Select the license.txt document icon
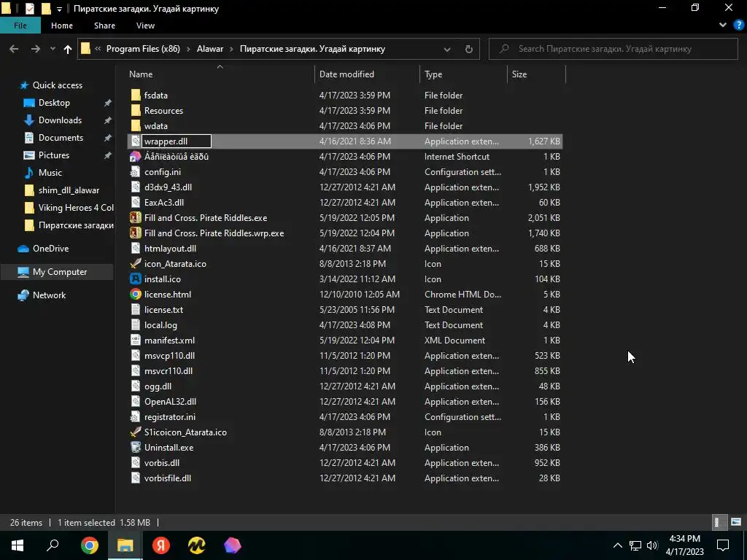This screenshot has height=560, width=747. (x=136, y=309)
